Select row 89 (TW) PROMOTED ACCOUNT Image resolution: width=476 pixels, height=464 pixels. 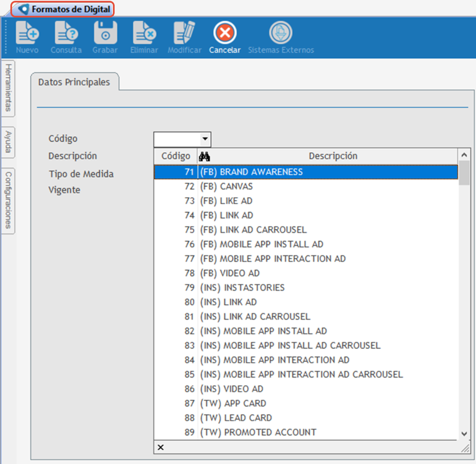tap(306, 432)
